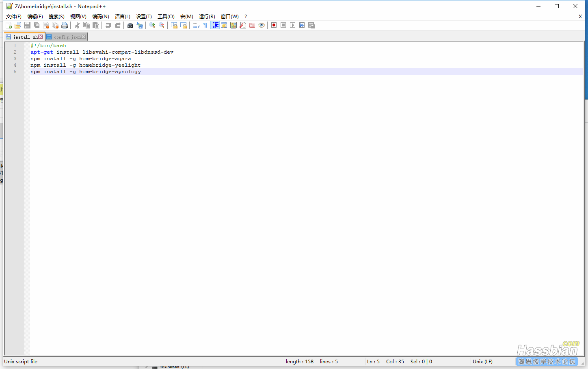Click 'homebridge-synology' in line 5
This screenshot has height=369, width=588.
click(110, 72)
